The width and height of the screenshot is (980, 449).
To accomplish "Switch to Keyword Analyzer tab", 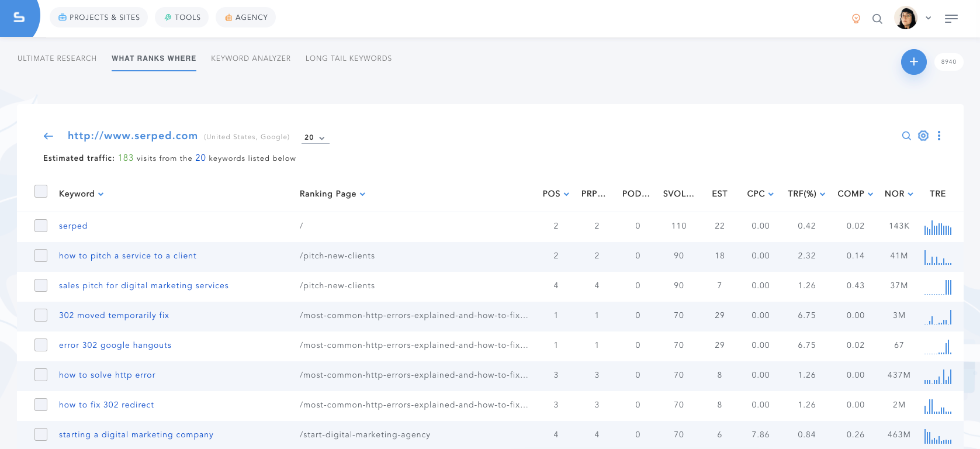I will click(x=251, y=58).
